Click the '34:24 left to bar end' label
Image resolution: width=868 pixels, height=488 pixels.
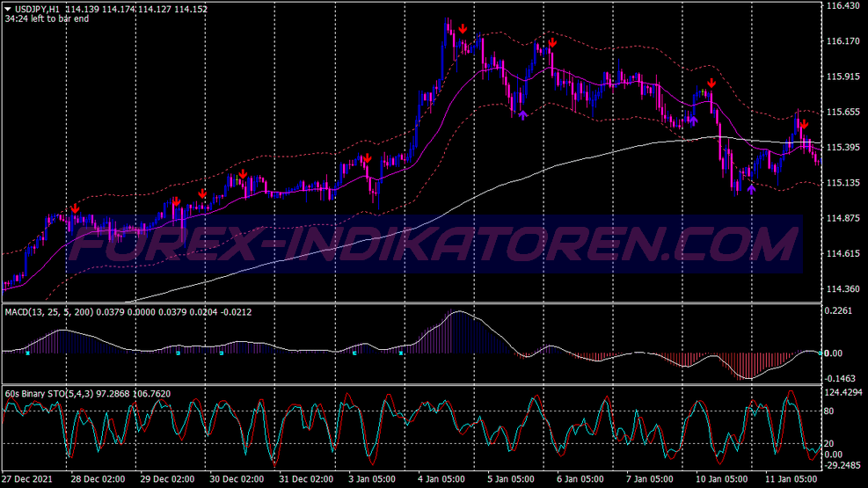tap(47, 18)
